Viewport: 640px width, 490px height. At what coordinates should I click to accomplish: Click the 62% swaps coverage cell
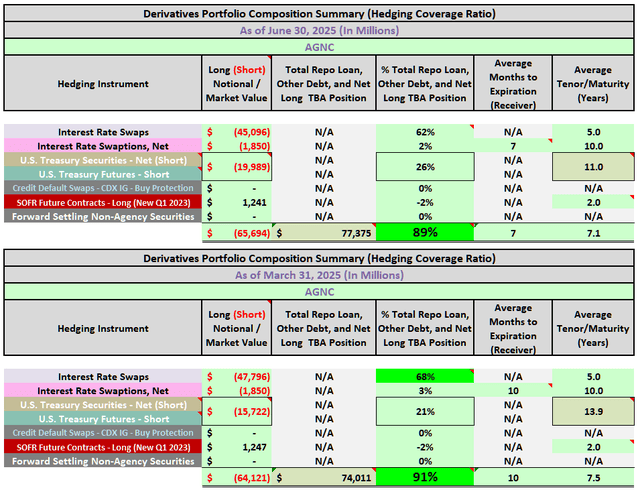pyautogui.click(x=425, y=132)
